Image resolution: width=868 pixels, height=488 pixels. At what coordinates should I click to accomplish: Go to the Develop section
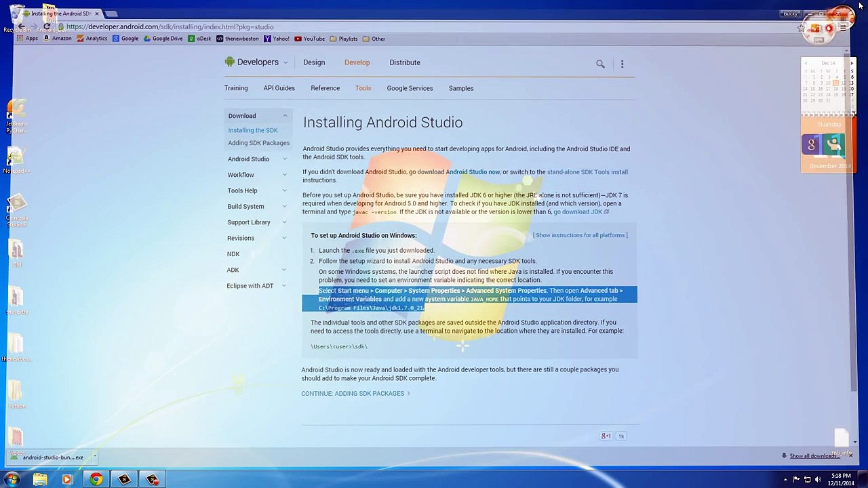[x=357, y=62]
